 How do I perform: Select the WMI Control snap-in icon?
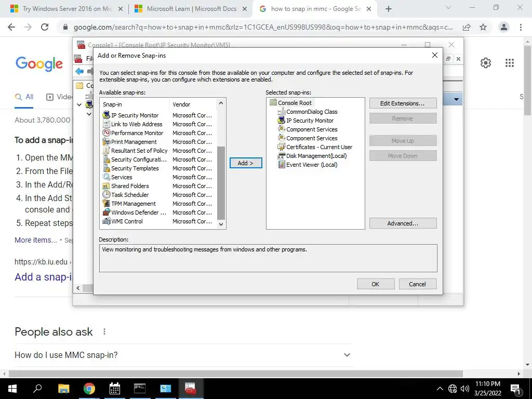106,221
